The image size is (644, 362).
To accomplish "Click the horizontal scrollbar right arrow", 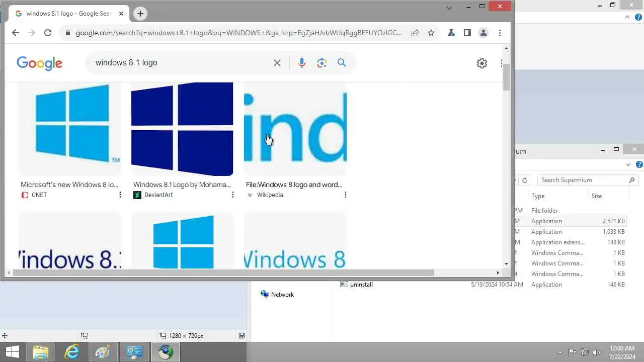I will click(x=498, y=273).
